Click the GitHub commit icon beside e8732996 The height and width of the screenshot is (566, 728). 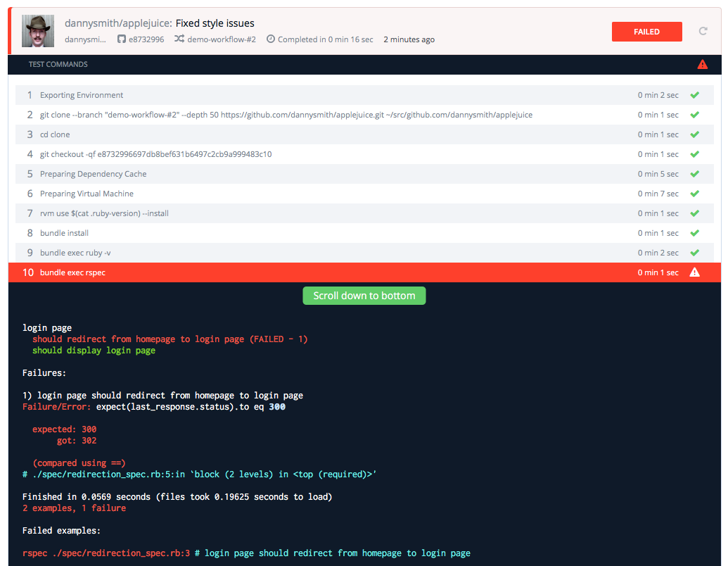(121, 39)
